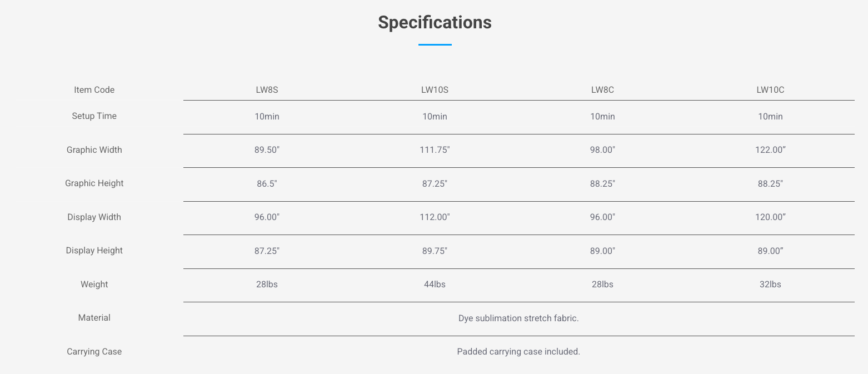Viewport: 868px width, 374px height.
Task: Click the Setup Time row label
Action: (x=94, y=116)
